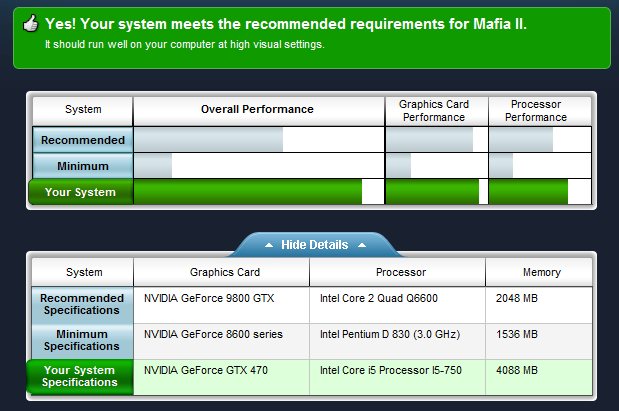Select the Recommended Specifications row label
This screenshot has height=411, width=619.
click(82, 304)
